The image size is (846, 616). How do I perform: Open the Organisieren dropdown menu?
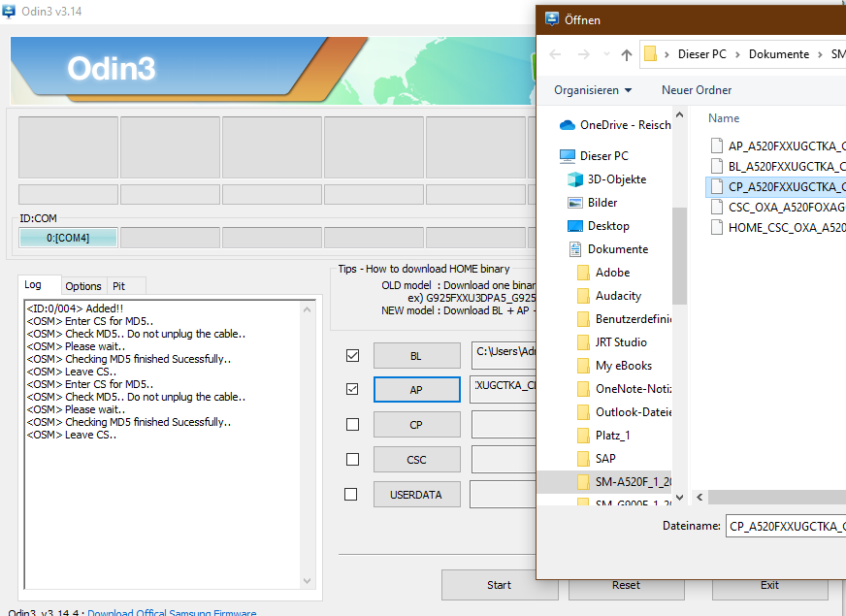[x=593, y=90]
